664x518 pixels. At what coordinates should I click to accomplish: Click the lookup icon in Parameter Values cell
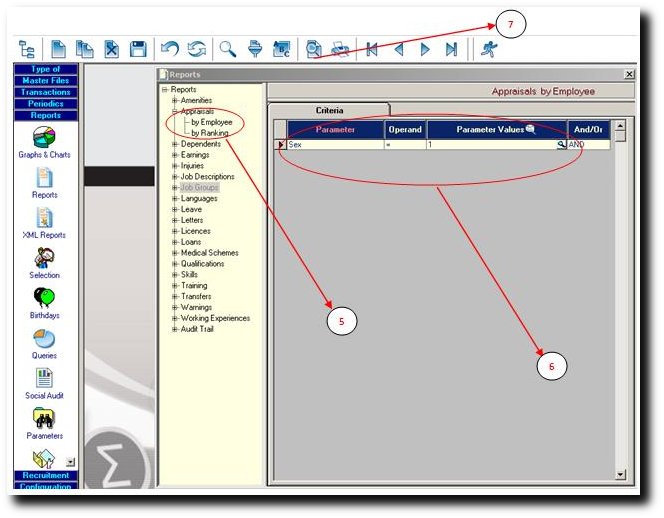tap(562, 145)
